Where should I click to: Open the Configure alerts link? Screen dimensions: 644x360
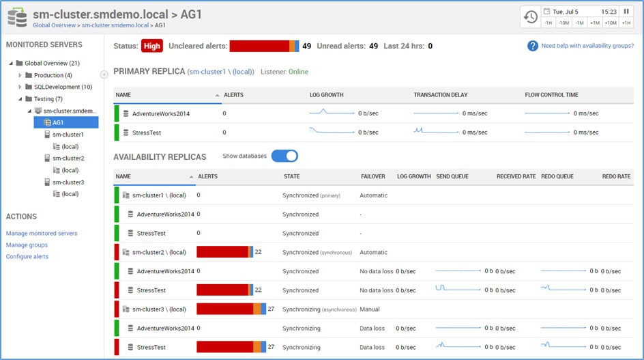(27, 256)
